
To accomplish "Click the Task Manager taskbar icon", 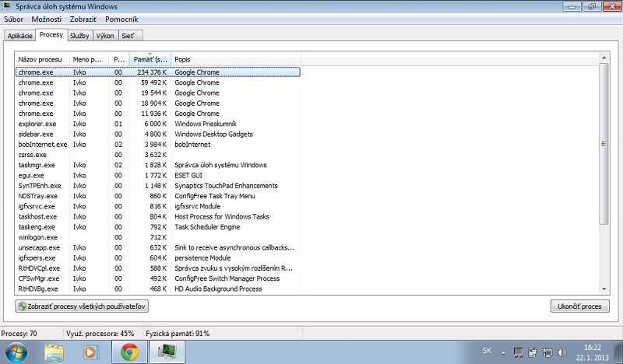I will (x=167, y=352).
